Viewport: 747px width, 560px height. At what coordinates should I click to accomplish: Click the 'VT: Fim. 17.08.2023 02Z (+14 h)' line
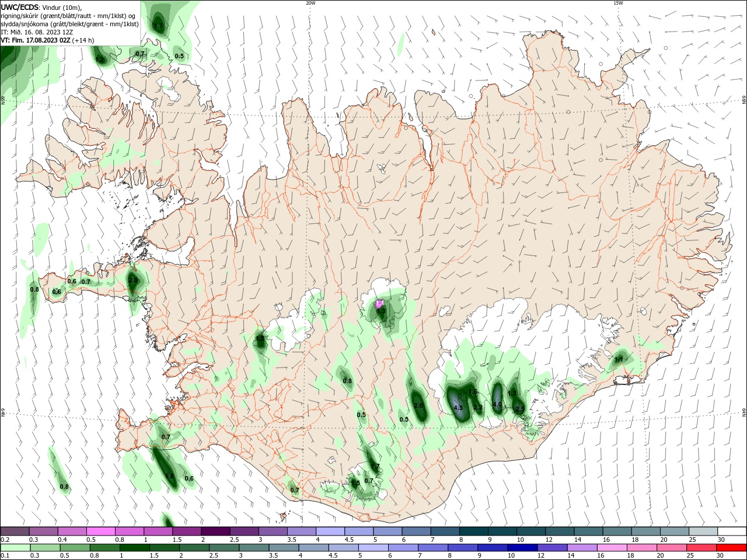(x=47, y=40)
